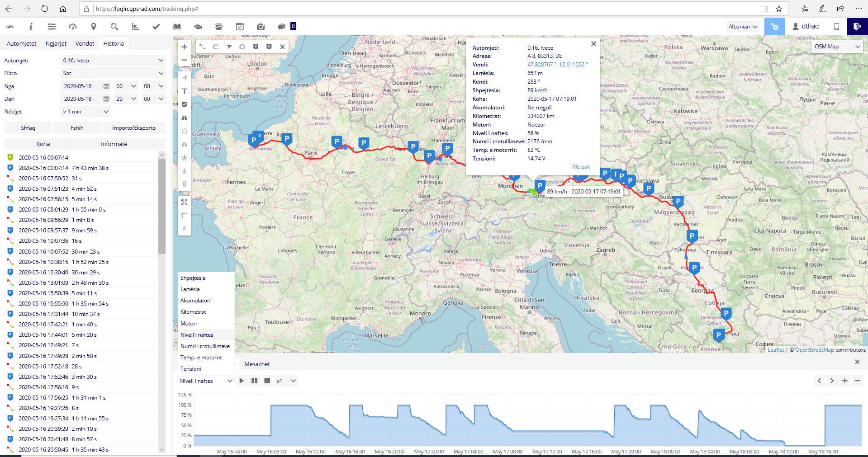
Task: Click the ruler measure icon on map
Action: coord(184,215)
